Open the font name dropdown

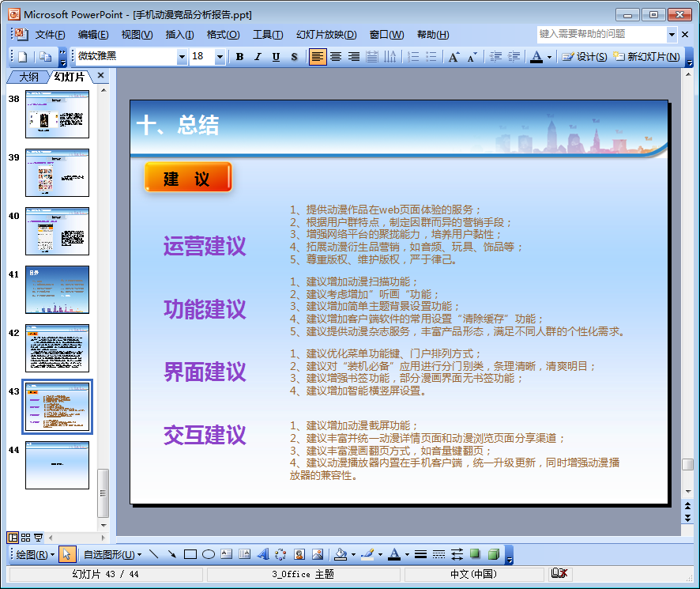pos(182,57)
